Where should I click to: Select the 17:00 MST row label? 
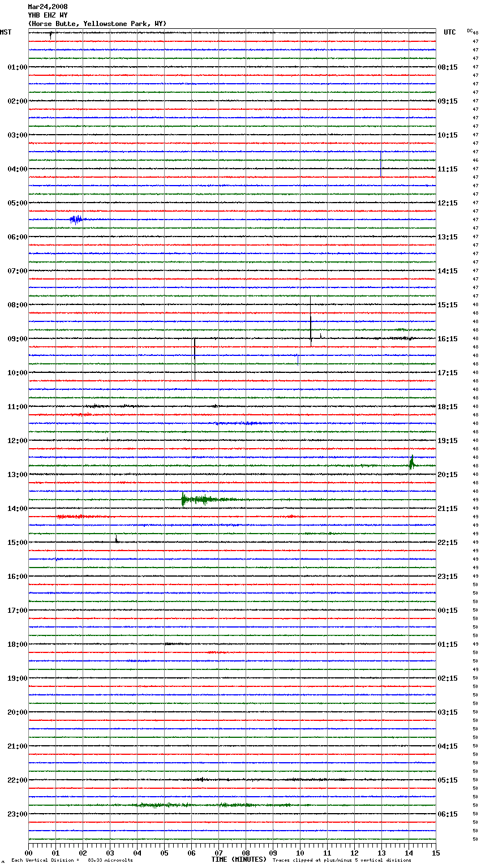(x=18, y=611)
